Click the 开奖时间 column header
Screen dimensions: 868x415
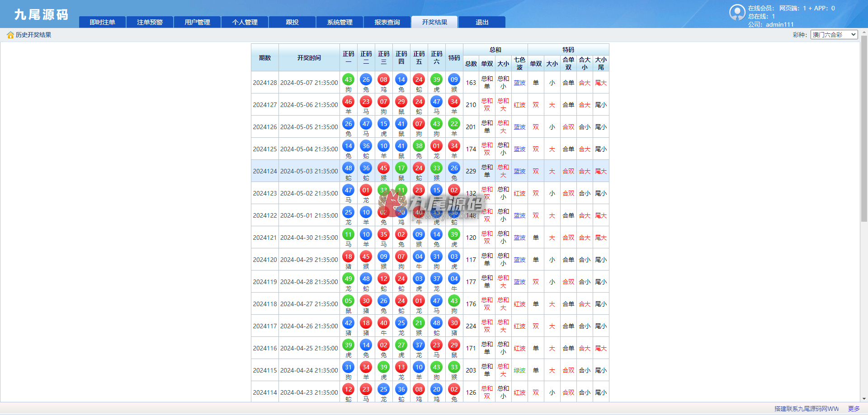click(x=309, y=58)
